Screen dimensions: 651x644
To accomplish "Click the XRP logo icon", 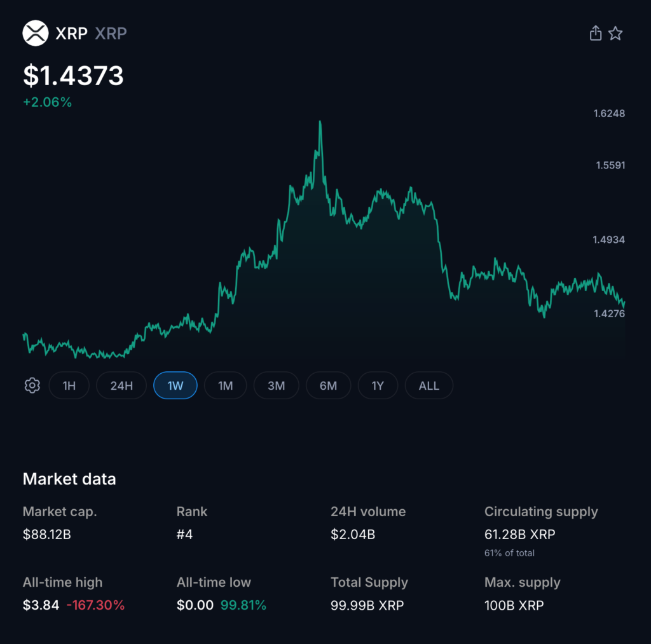I will (x=35, y=32).
